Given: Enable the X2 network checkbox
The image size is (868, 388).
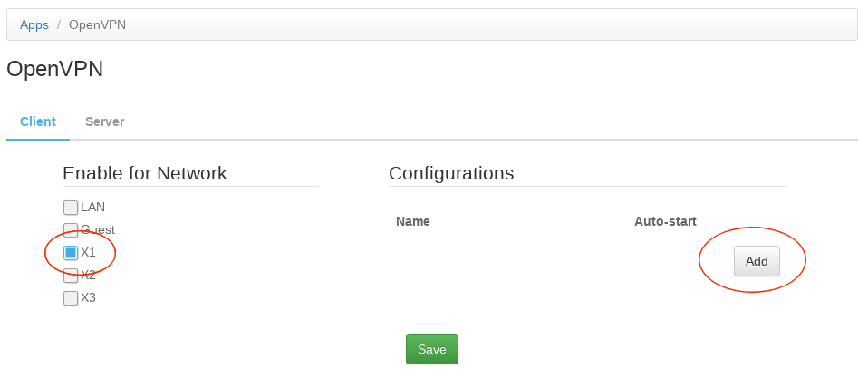Looking at the screenshot, I should coord(71,276).
